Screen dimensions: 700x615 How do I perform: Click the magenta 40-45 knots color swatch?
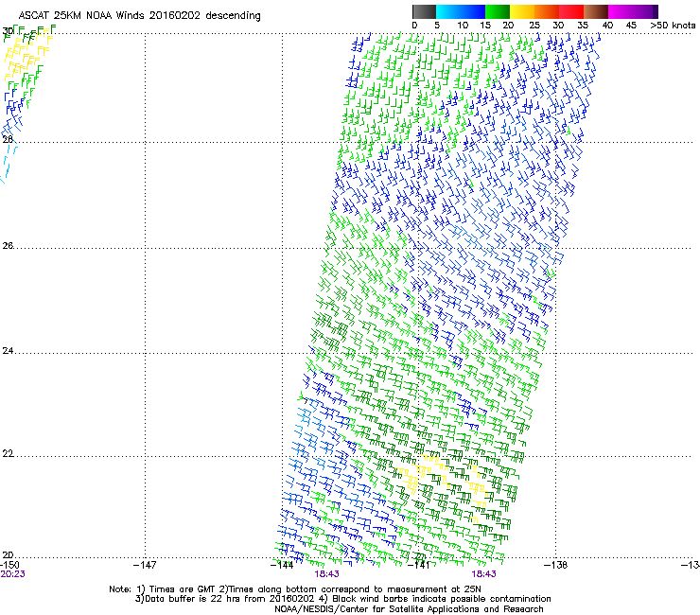click(621, 11)
